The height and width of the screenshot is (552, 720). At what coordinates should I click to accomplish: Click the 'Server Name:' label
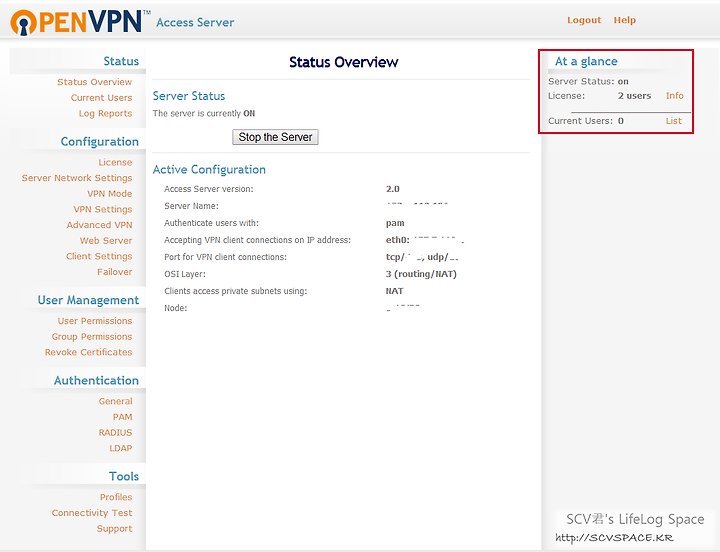click(191, 206)
